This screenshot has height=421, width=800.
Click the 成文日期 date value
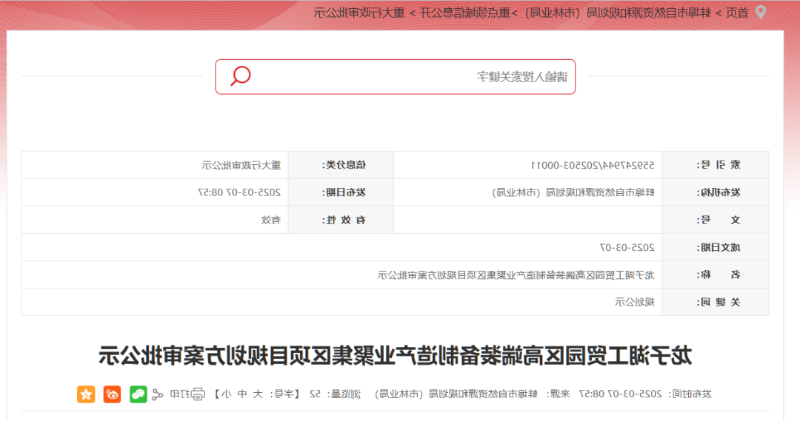coord(627,247)
